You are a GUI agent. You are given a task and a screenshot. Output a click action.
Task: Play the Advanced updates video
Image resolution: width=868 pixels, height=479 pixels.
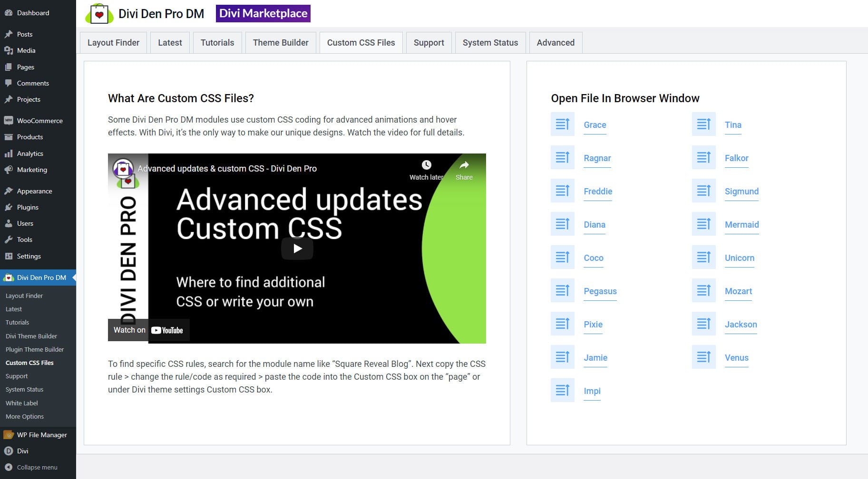pyautogui.click(x=297, y=248)
